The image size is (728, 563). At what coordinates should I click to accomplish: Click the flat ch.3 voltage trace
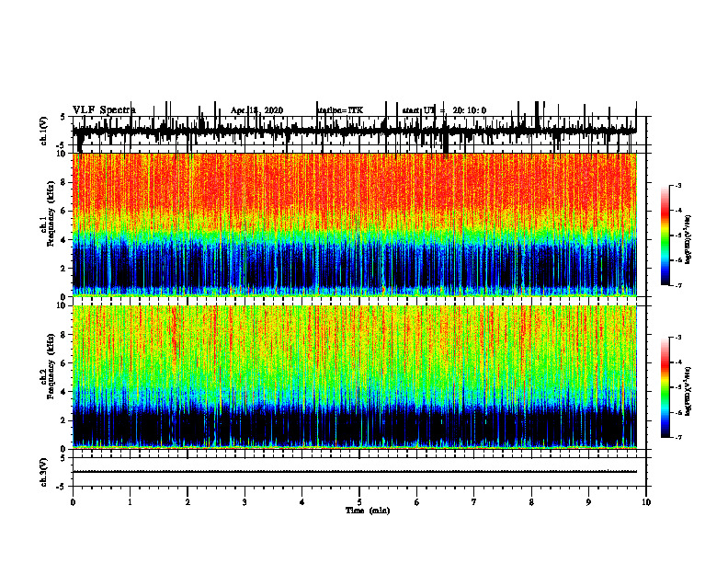(x=354, y=472)
